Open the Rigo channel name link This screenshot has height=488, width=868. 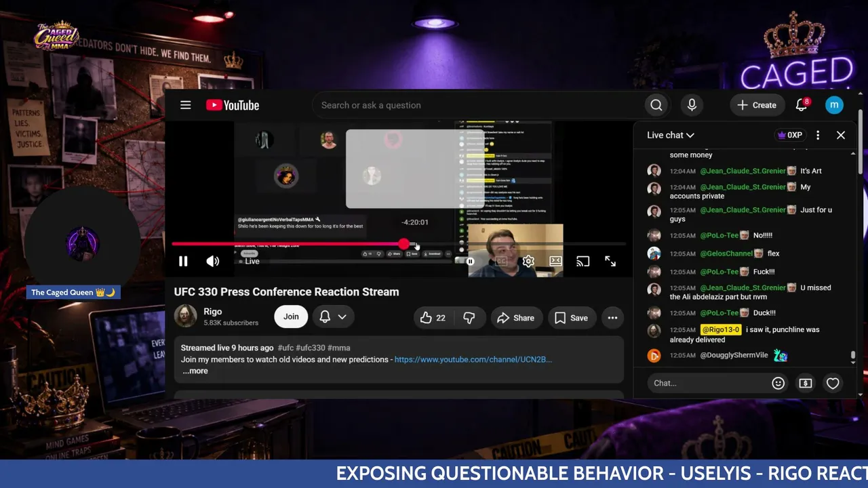pos(213,311)
